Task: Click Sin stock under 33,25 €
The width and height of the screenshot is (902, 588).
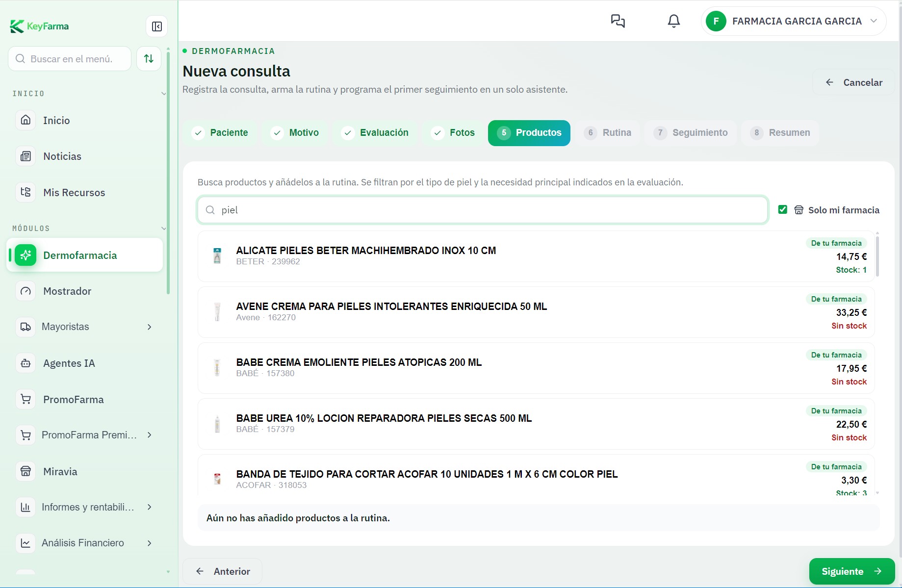Action: (x=849, y=326)
